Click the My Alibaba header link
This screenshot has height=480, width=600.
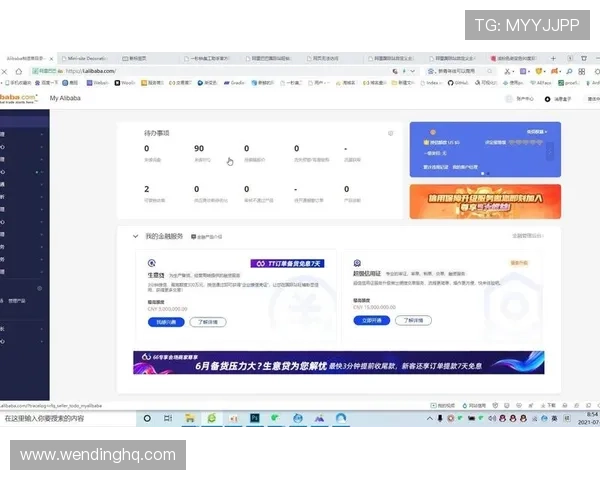point(65,98)
